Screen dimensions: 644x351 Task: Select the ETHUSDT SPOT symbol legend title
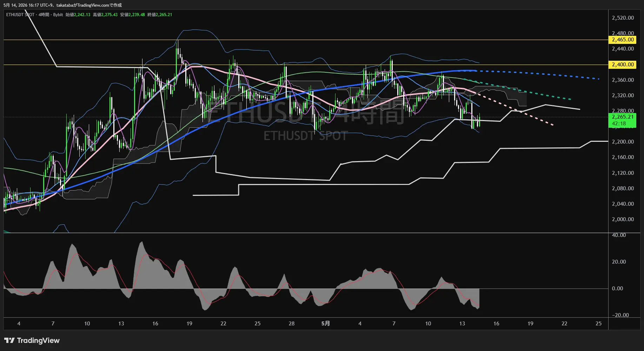[20, 15]
